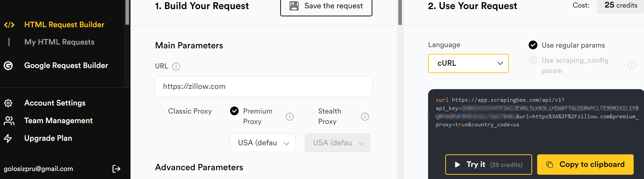
Task: Click the Try it button
Action: point(488,164)
